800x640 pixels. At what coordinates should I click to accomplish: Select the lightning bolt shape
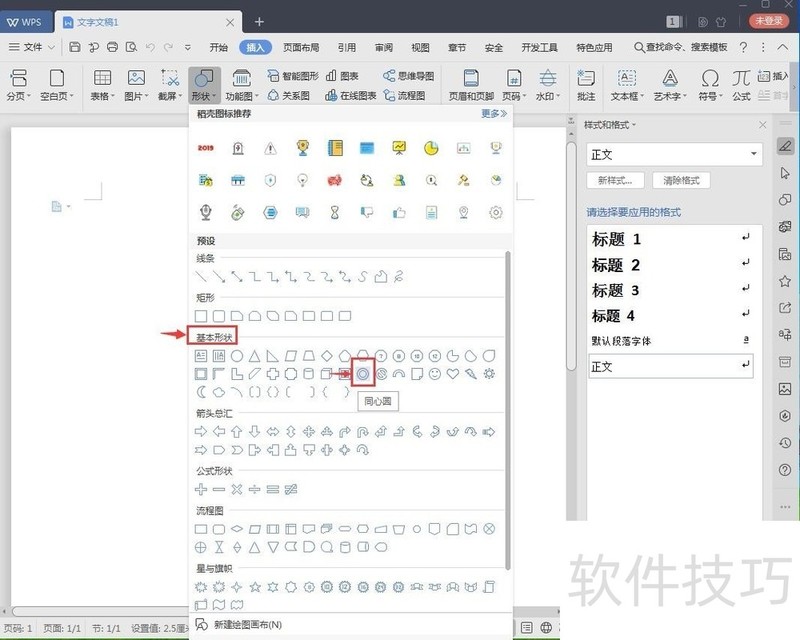click(471, 374)
